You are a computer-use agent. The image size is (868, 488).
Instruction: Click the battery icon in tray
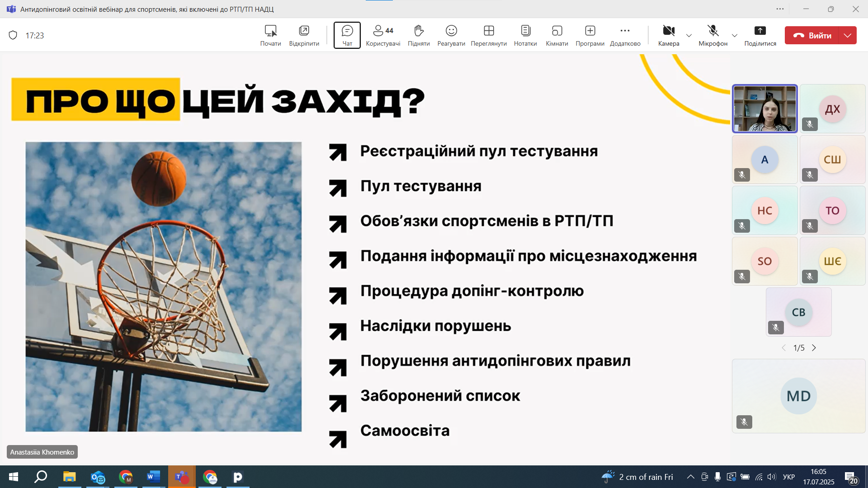click(745, 477)
